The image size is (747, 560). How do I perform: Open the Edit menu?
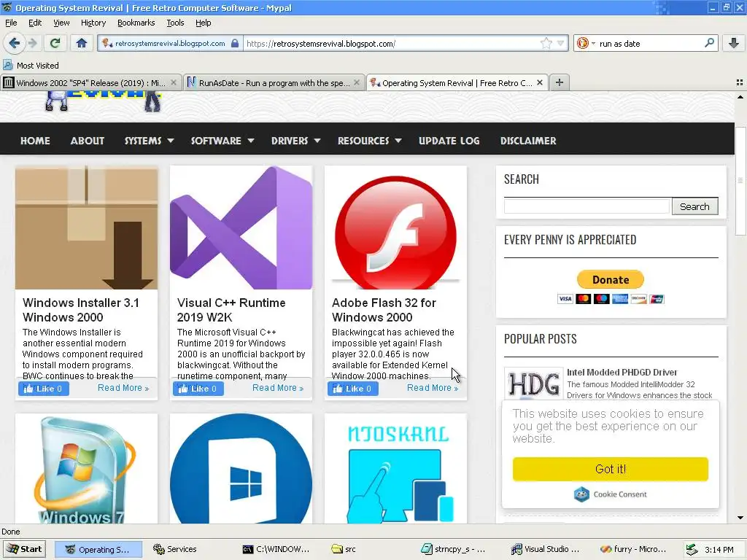click(x=35, y=23)
